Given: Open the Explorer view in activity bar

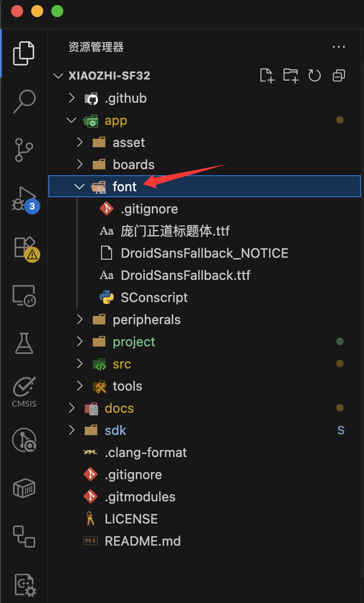Looking at the screenshot, I should (24, 53).
